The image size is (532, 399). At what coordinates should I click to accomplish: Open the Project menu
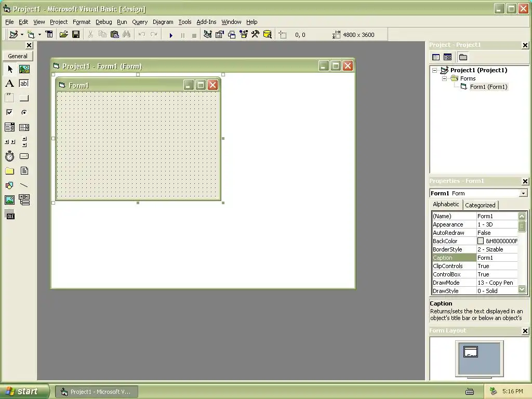pos(59,22)
